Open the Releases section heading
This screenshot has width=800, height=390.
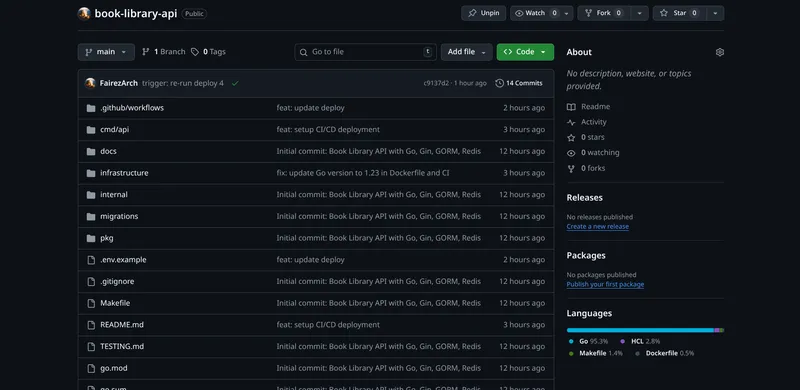(x=585, y=198)
